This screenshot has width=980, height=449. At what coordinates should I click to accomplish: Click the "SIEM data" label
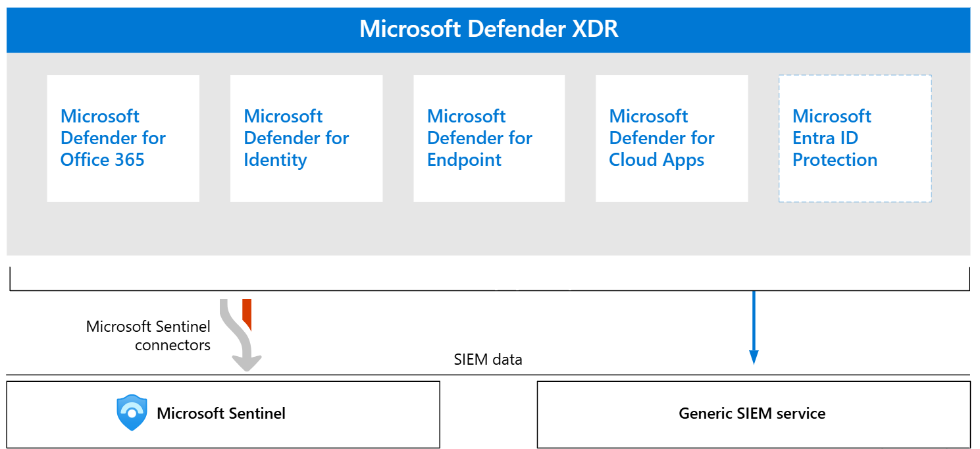coord(488,359)
